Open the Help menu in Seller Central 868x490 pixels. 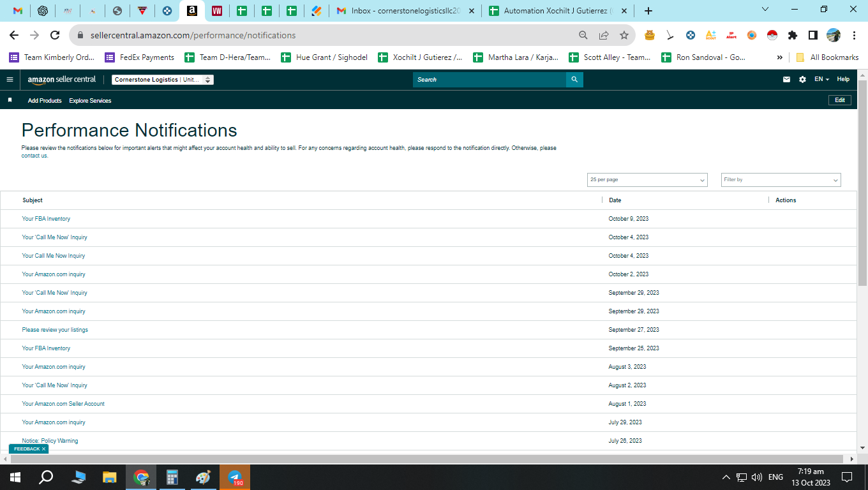[x=843, y=80]
